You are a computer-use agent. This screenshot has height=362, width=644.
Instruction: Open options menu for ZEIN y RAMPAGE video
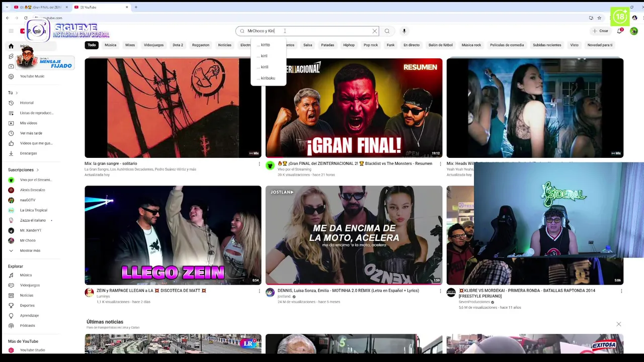[259, 291]
